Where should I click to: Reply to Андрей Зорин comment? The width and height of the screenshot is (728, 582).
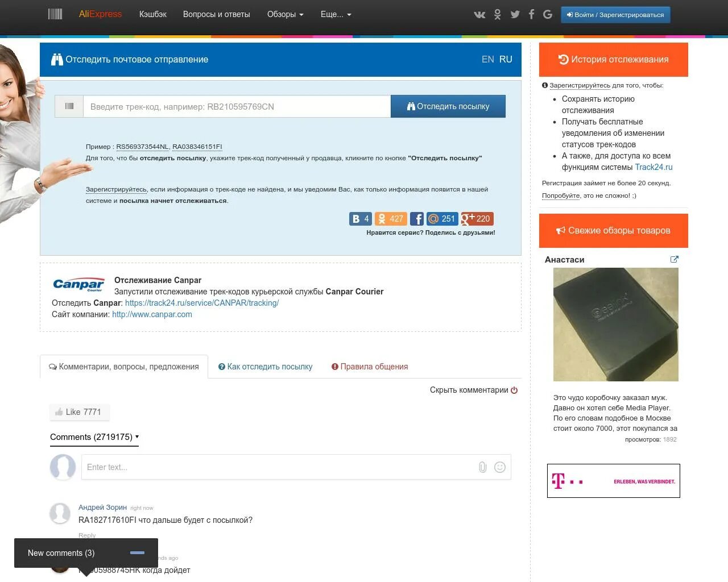tap(87, 535)
